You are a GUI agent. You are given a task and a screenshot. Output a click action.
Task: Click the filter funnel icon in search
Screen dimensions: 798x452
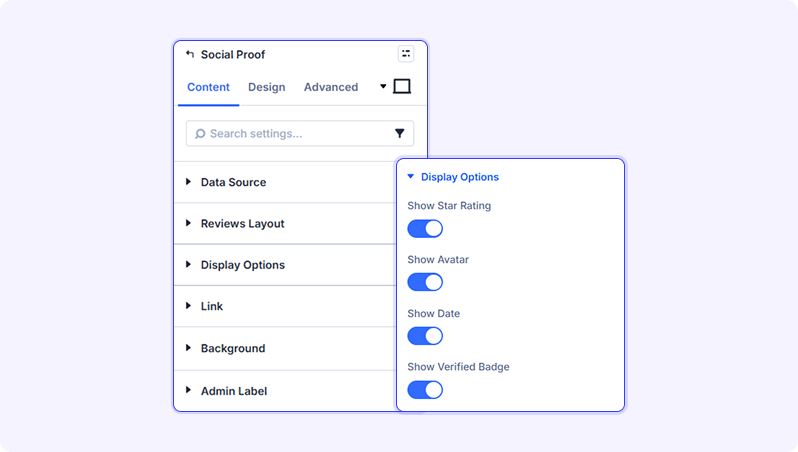pyautogui.click(x=400, y=133)
